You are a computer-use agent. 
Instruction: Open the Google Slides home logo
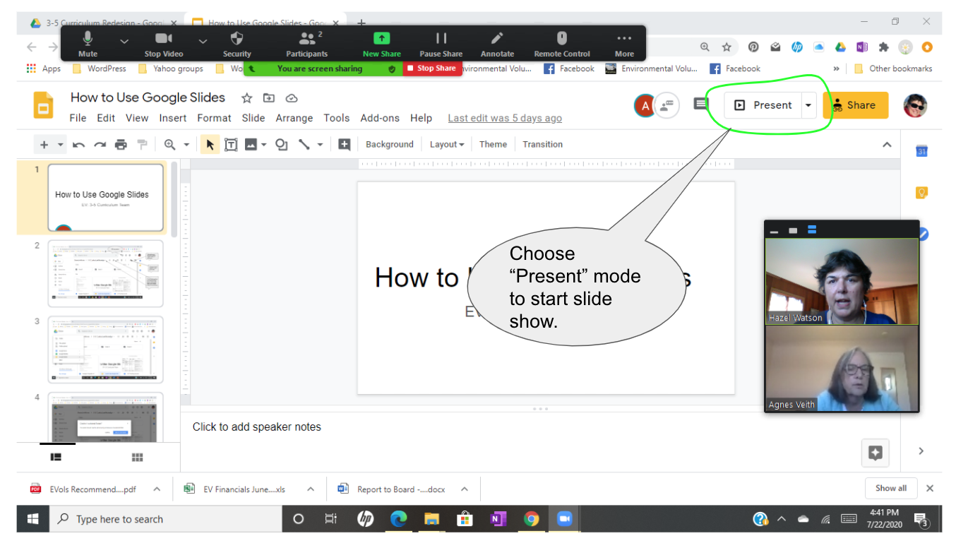[44, 105]
